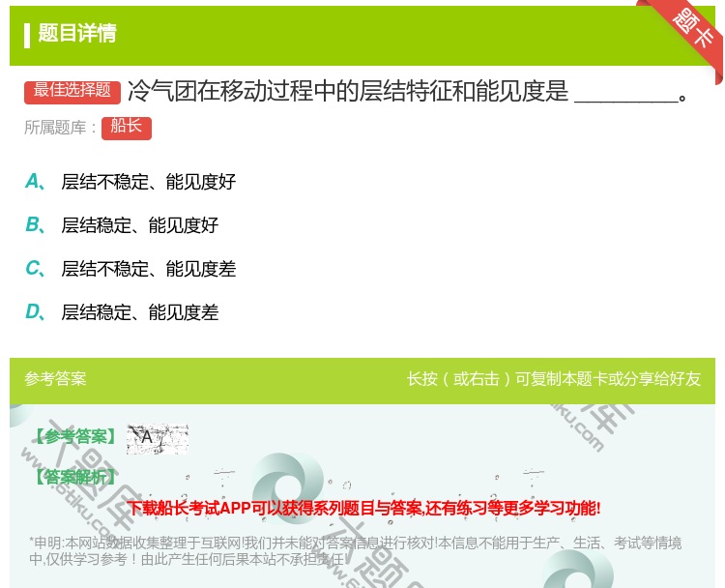Choose option D 层结稳定、能见度差

coord(122,311)
